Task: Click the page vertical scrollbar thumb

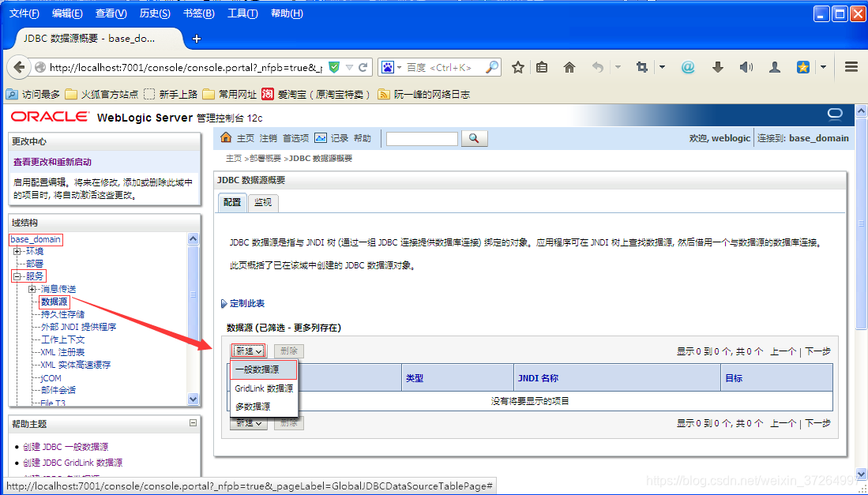Action: click(861, 224)
